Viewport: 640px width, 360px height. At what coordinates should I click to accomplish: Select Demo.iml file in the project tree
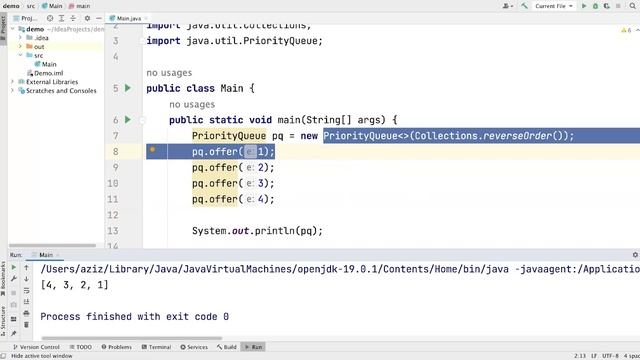(45, 73)
